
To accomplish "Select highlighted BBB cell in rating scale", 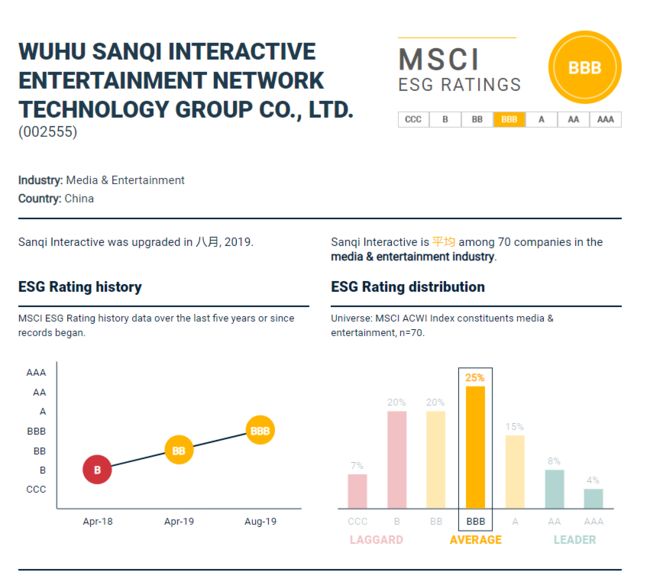I will 509,119.
